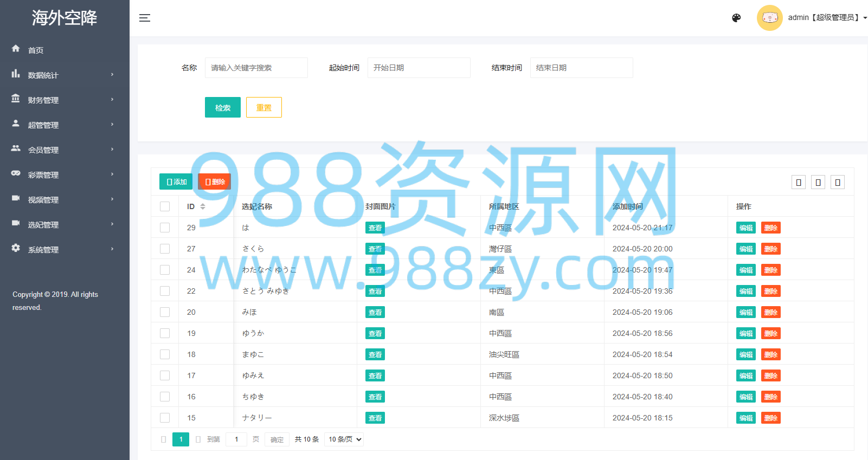Image resolution: width=868 pixels, height=460 pixels.
Task: Edit the ゆうか row with 编辑
Action: pos(746,333)
